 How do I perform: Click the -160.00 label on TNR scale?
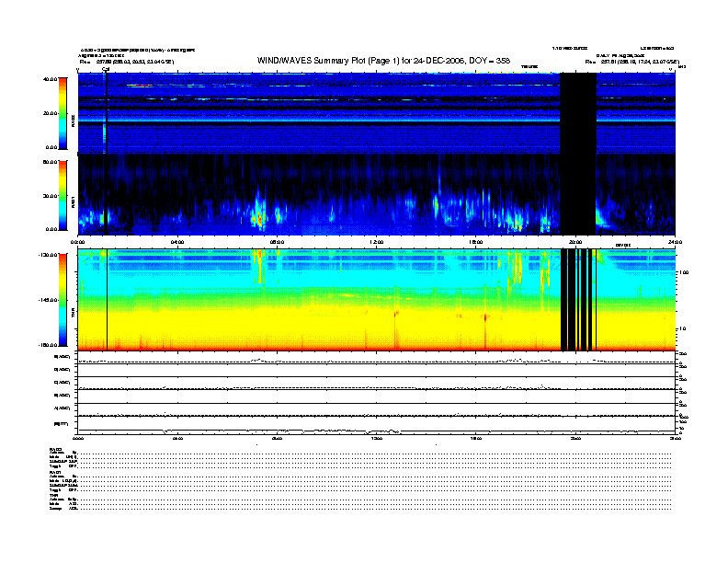49,345
